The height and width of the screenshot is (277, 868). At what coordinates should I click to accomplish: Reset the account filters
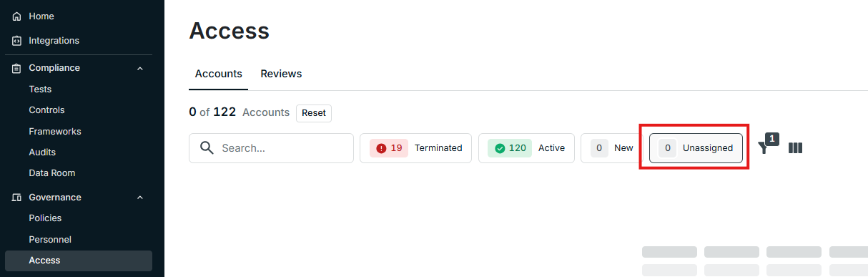pyautogui.click(x=314, y=113)
